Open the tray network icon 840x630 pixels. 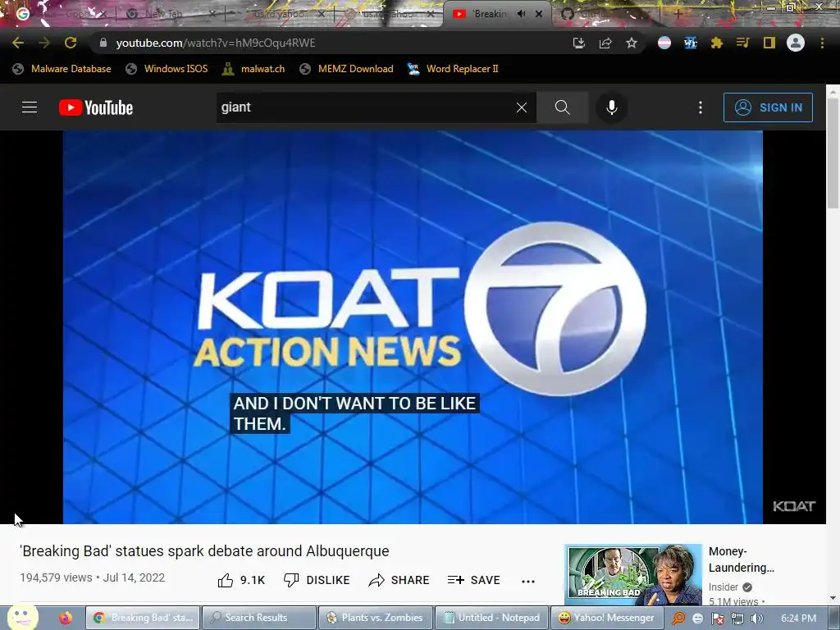click(x=737, y=619)
